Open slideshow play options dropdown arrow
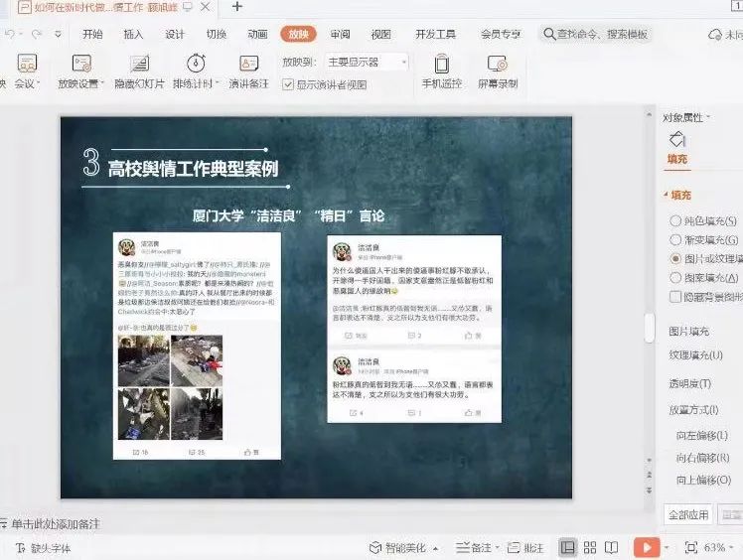This screenshot has width=743, height=560. (x=667, y=548)
